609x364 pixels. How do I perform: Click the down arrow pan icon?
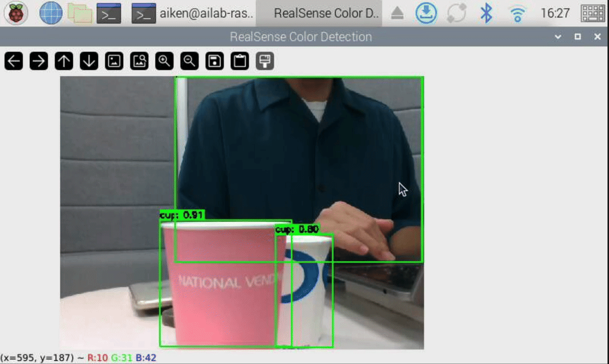(x=89, y=61)
